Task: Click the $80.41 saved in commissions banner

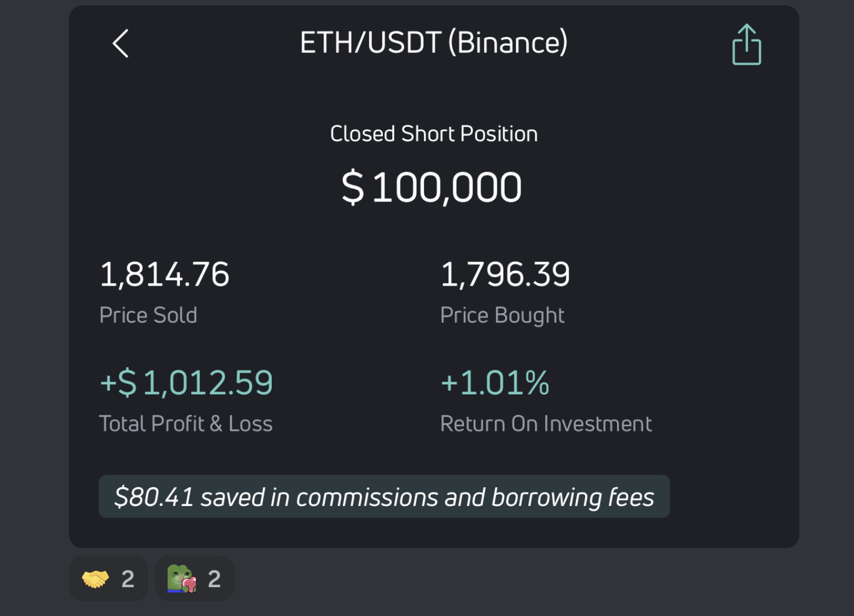Action: coord(384,497)
